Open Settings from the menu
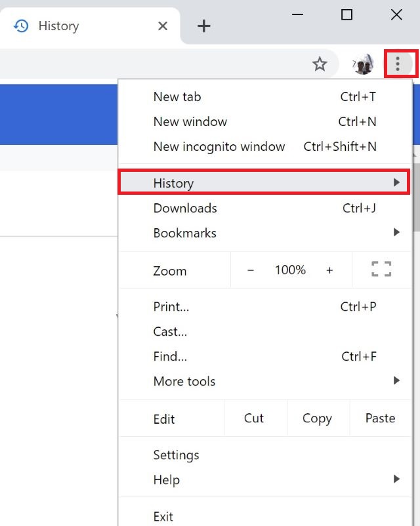Image resolution: width=420 pixels, height=526 pixels. (x=265, y=455)
